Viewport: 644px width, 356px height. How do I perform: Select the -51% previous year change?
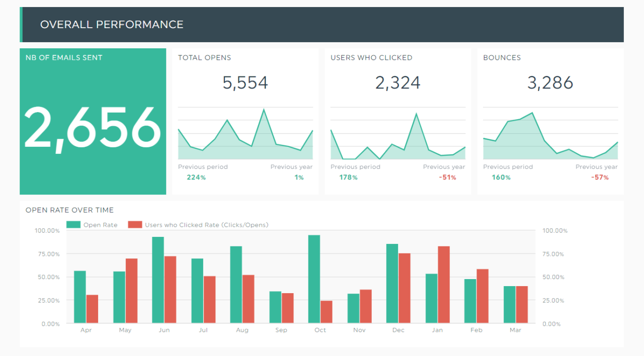coord(447,177)
